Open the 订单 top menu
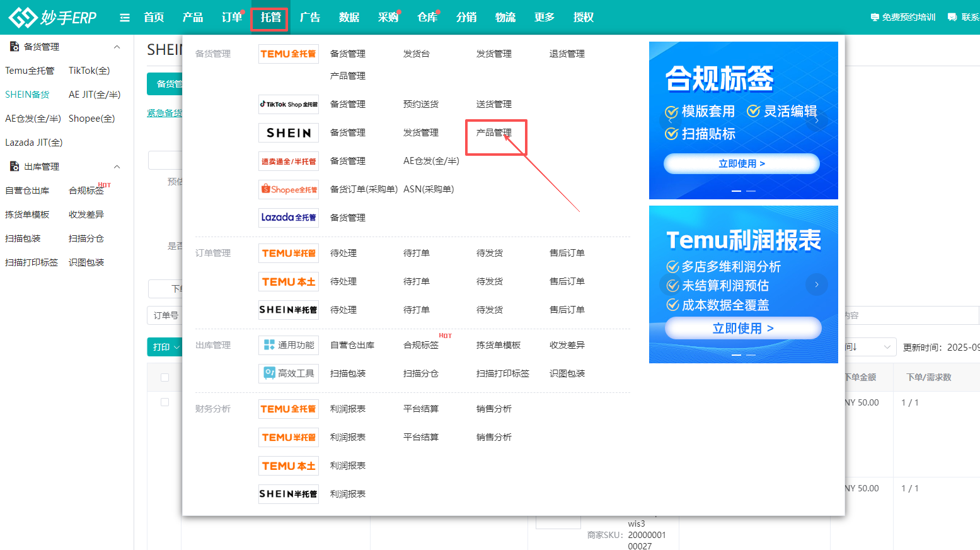This screenshot has width=980, height=550. click(232, 18)
